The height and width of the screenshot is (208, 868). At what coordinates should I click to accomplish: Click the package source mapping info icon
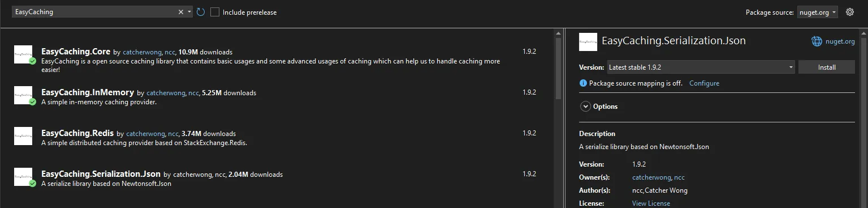pyautogui.click(x=583, y=83)
